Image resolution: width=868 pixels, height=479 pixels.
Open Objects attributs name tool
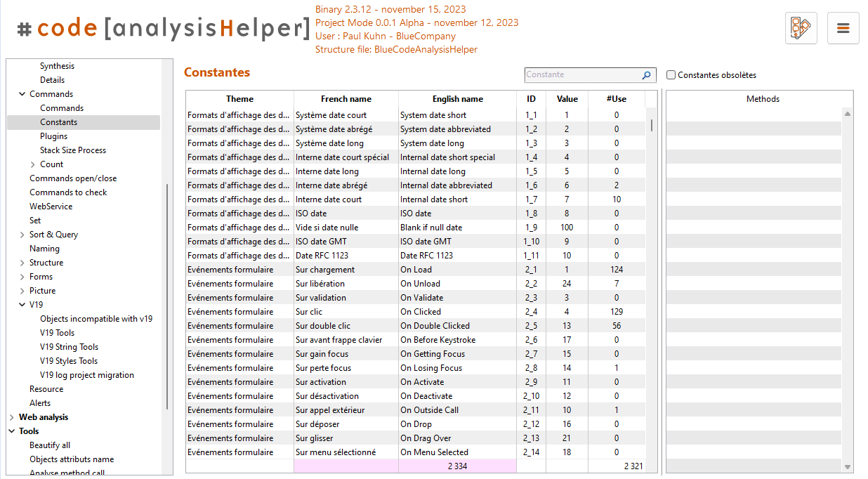[x=72, y=459]
